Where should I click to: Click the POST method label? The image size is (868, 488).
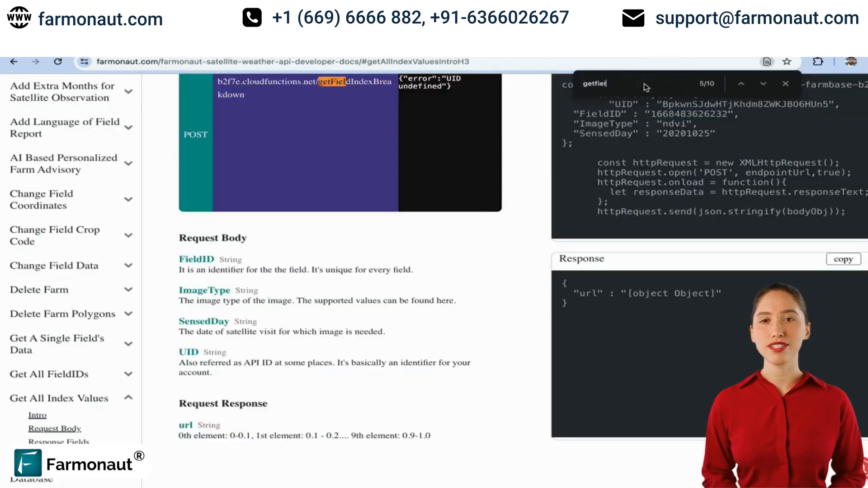pyautogui.click(x=195, y=135)
